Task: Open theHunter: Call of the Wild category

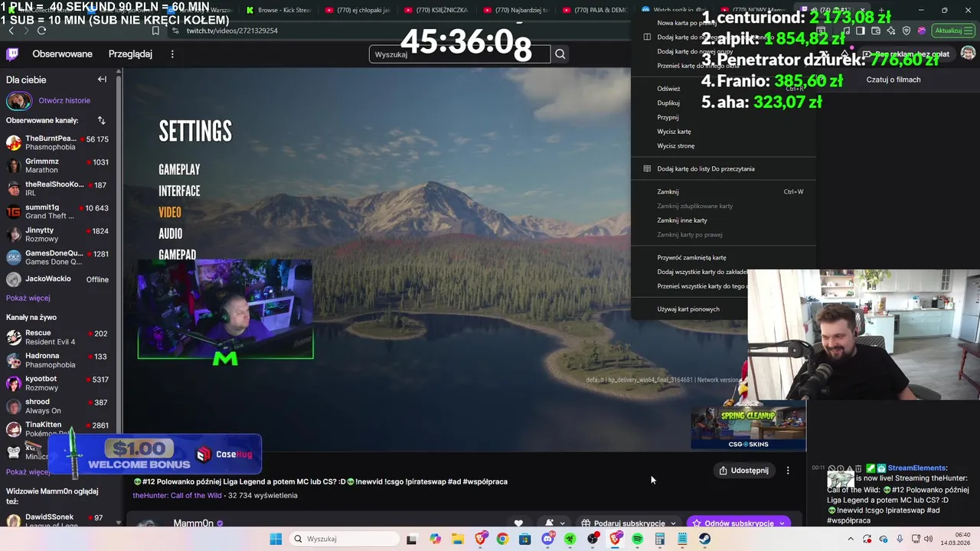Action: (177, 495)
